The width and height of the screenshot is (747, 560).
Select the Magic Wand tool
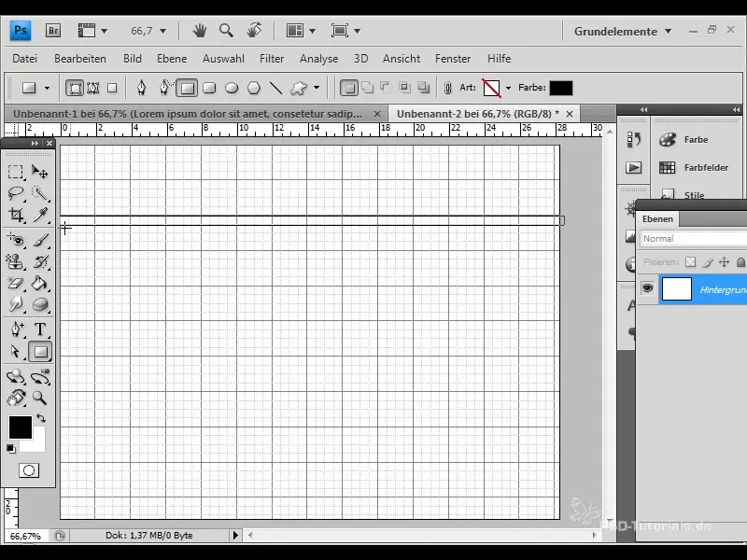tap(40, 193)
